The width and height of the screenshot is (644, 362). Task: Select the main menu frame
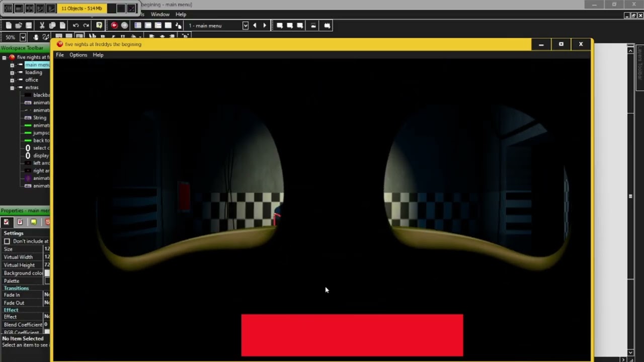tap(37, 65)
